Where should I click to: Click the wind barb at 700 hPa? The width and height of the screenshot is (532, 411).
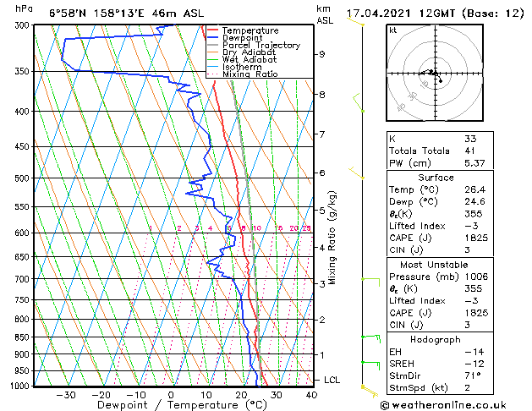click(370, 282)
